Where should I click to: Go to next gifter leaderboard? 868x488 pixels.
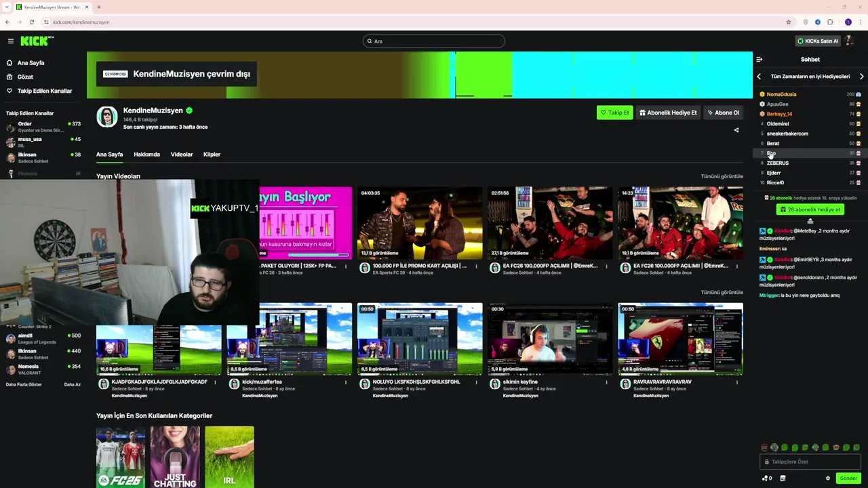pyautogui.click(x=861, y=77)
